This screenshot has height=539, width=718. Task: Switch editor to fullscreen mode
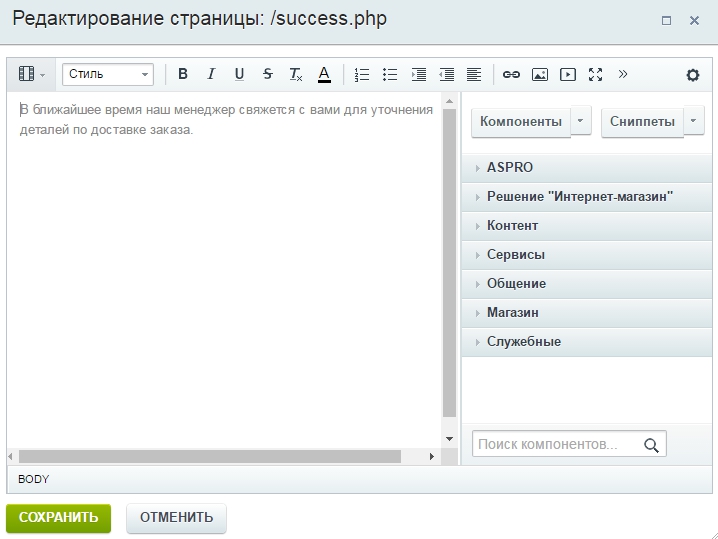[x=596, y=74]
